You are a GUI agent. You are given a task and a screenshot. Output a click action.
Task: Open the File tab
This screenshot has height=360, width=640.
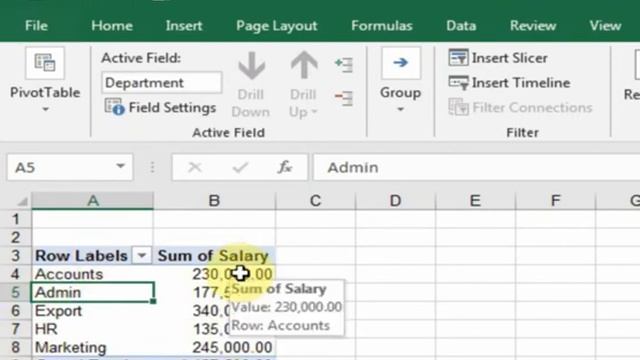pyautogui.click(x=36, y=26)
